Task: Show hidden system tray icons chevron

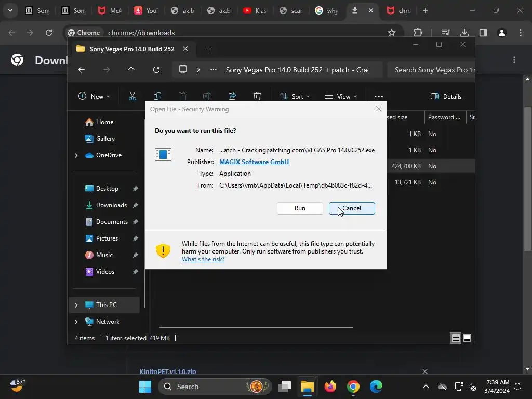Action: (426, 387)
